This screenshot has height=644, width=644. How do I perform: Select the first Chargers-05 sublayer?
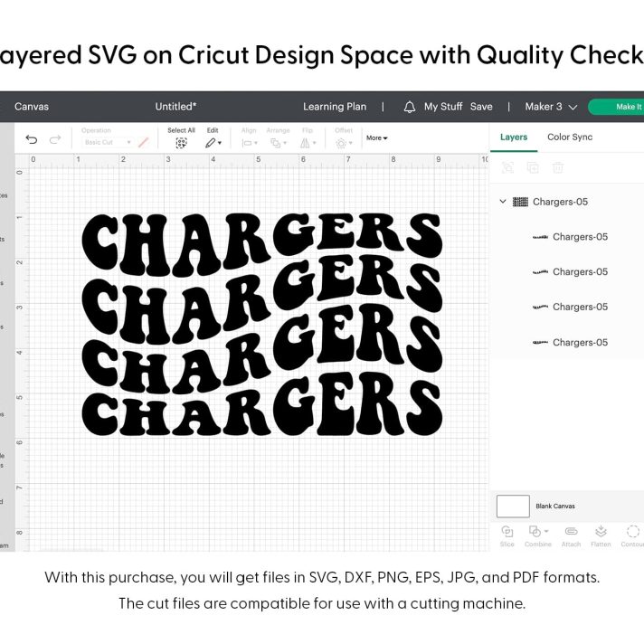point(567,237)
